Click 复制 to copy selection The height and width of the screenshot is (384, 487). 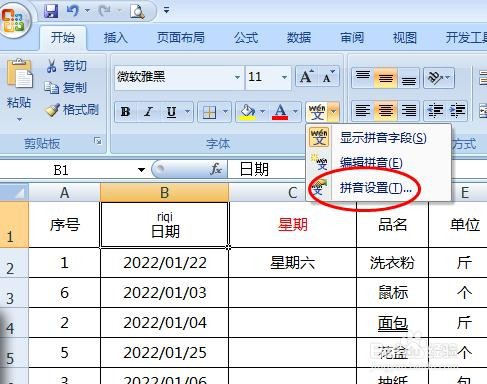66,88
